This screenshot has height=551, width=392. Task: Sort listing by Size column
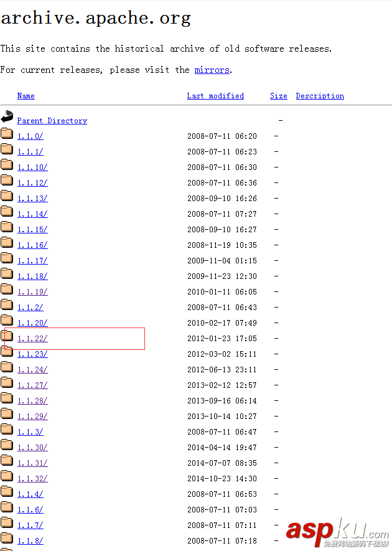point(279,96)
